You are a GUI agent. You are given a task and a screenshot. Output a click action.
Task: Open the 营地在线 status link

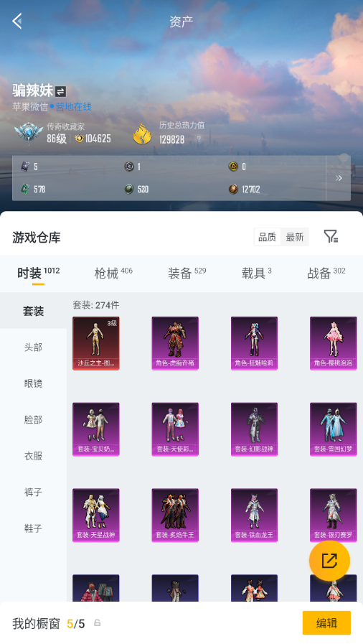[x=73, y=107]
